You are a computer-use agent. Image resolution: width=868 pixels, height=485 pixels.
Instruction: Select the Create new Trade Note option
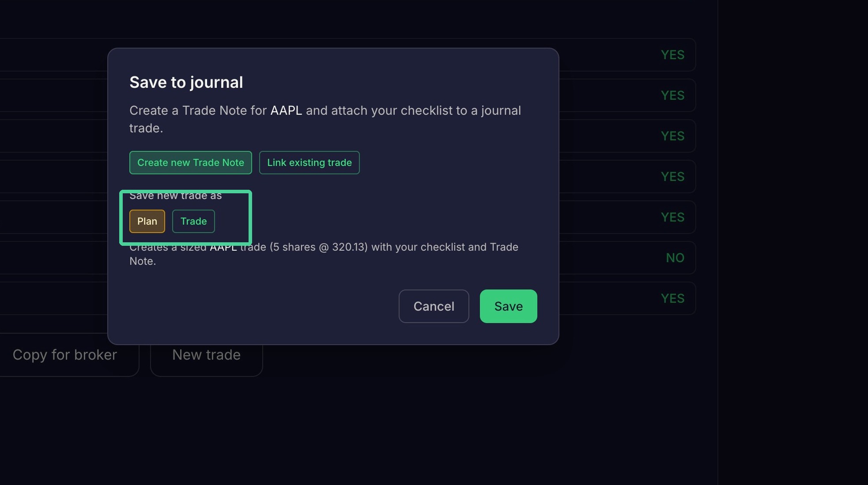(x=190, y=162)
